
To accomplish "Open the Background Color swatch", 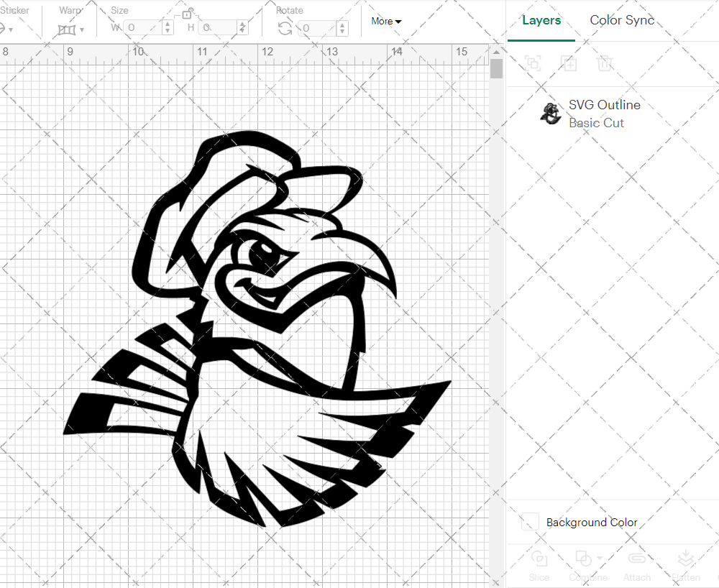I will tap(530, 522).
